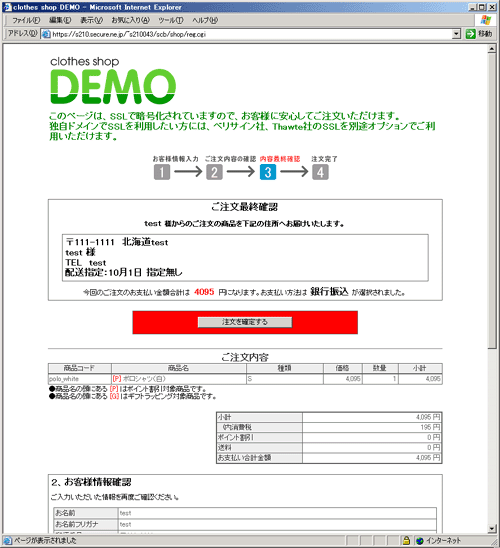Click the ご注文最終確認 heading

[x=245, y=207]
